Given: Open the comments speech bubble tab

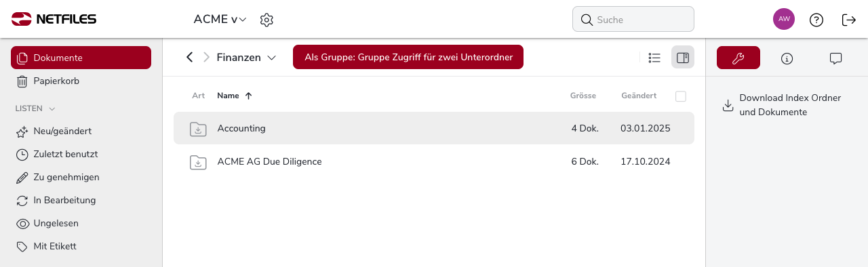Looking at the screenshot, I should coord(835,58).
